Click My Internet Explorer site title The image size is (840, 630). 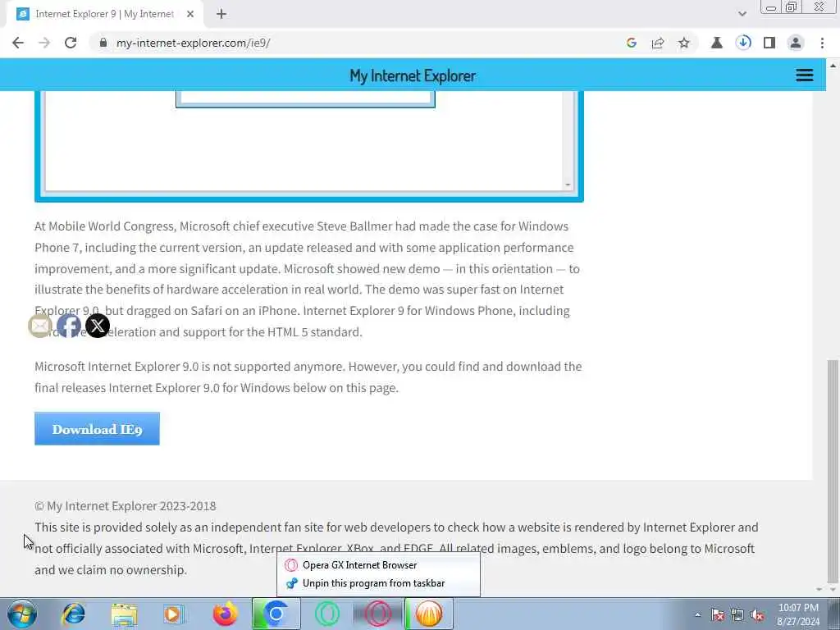click(413, 75)
